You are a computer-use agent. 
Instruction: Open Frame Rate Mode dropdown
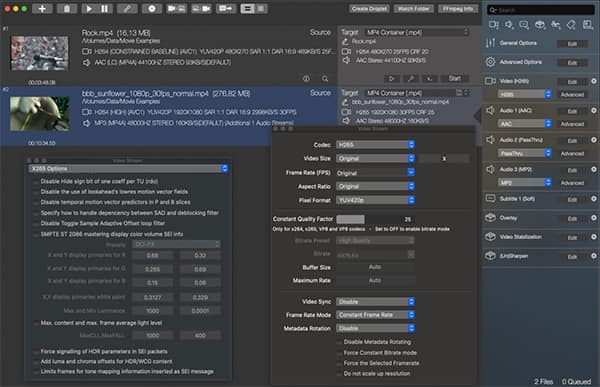(x=375, y=315)
